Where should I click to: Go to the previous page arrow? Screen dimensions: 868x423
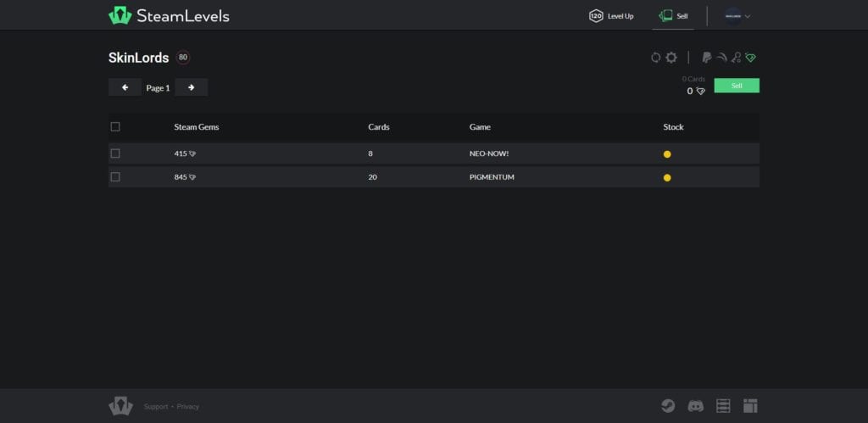tap(125, 87)
